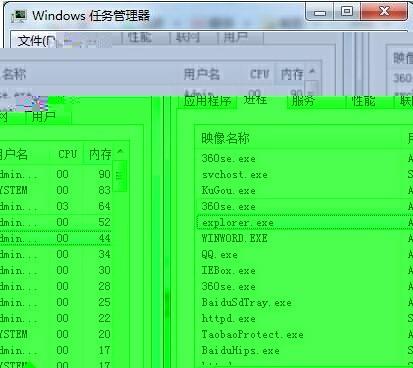Viewport: 413px width, 368px height.
Task: Select the httpd.exe process
Action: (x=228, y=318)
